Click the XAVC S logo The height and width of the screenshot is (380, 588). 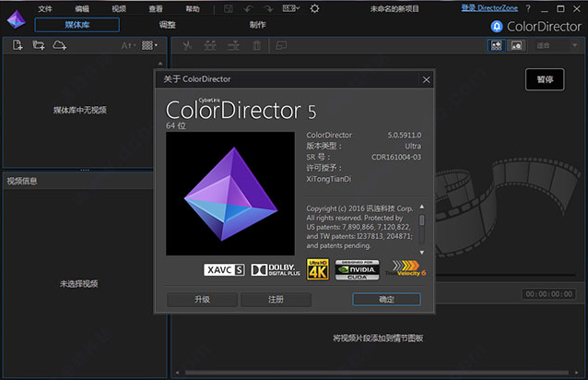click(x=224, y=269)
